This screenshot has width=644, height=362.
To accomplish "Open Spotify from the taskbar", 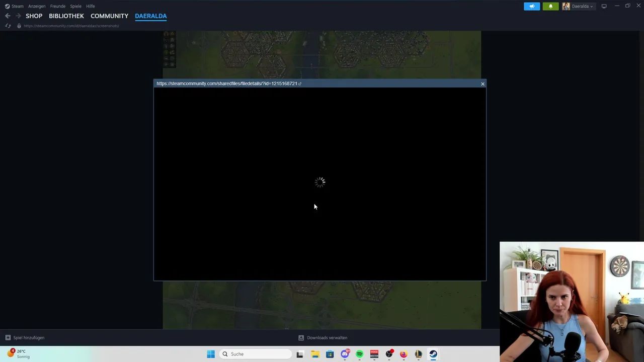I will coord(359,354).
